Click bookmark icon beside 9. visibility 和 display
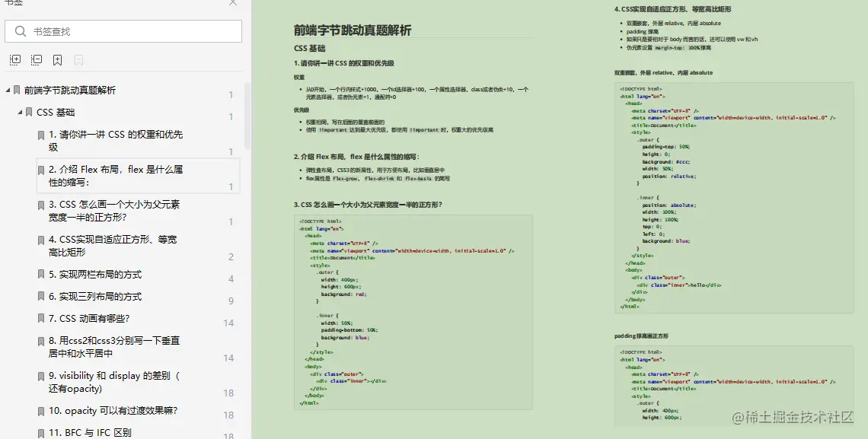Screen dimensions: 868x439 click(x=41, y=377)
